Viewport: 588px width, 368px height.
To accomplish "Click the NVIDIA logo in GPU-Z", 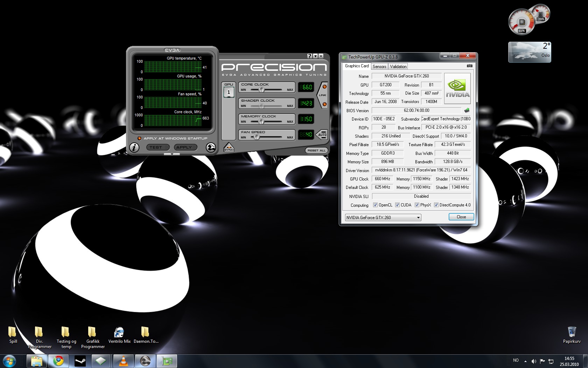I will 457,88.
